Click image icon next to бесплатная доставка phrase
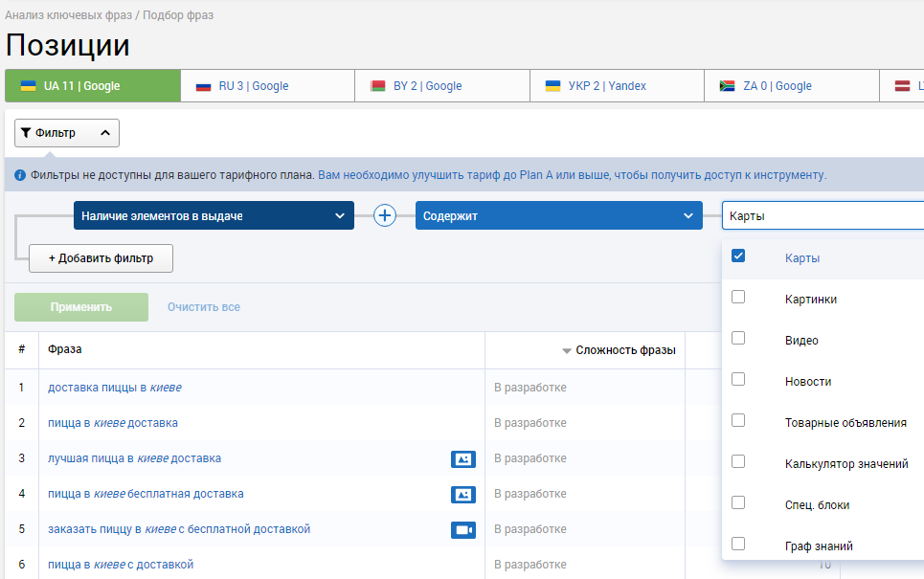 [x=463, y=495]
